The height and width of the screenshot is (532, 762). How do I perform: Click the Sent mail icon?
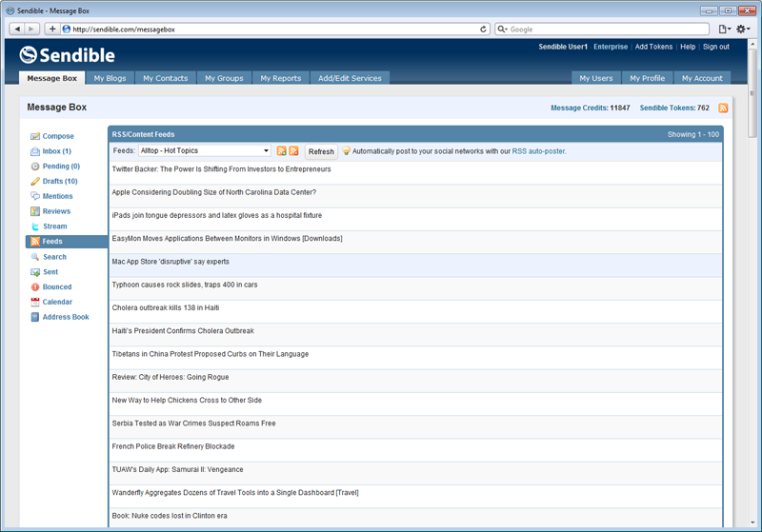pyautogui.click(x=35, y=272)
